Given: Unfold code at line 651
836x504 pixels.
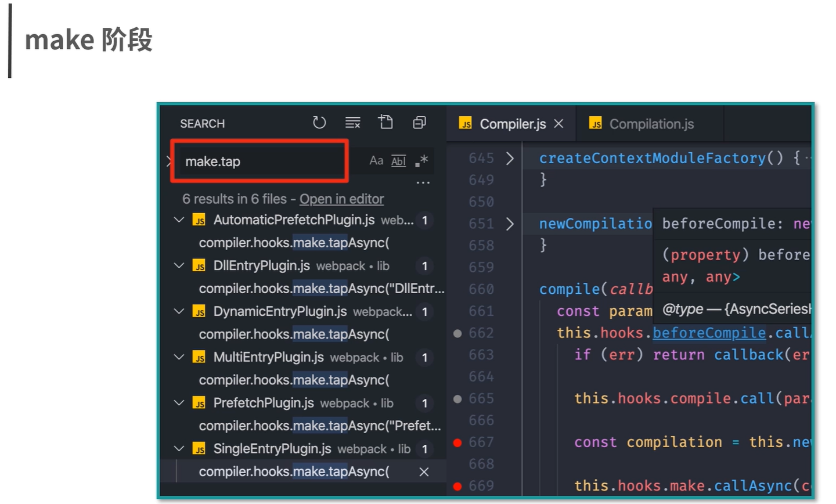Looking at the screenshot, I should [510, 224].
